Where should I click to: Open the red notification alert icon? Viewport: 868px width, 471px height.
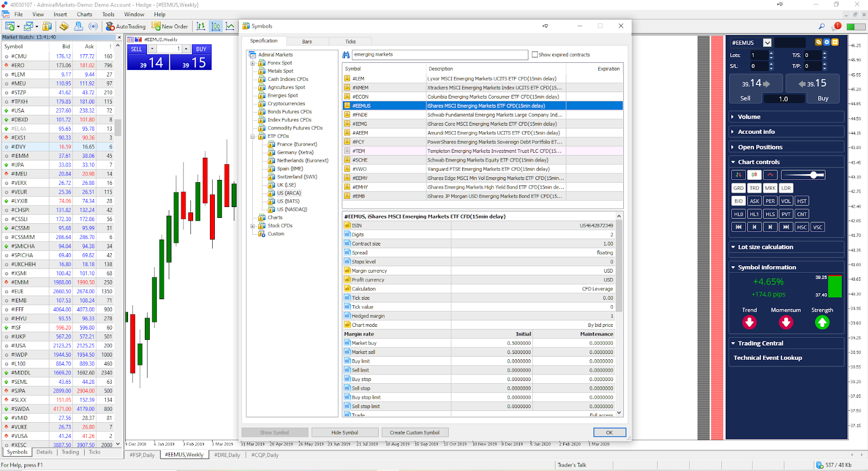pos(837,26)
